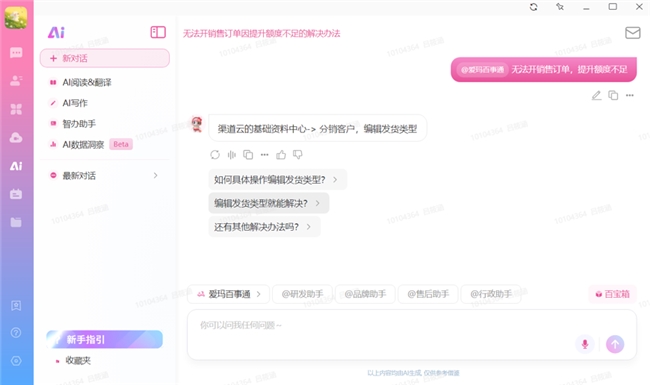Open the mail envelope icon

[x=633, y=33]
